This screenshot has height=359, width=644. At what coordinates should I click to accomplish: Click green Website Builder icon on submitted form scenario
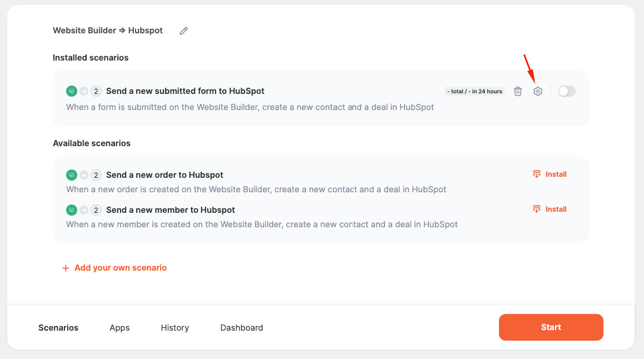tap(72, 91)
